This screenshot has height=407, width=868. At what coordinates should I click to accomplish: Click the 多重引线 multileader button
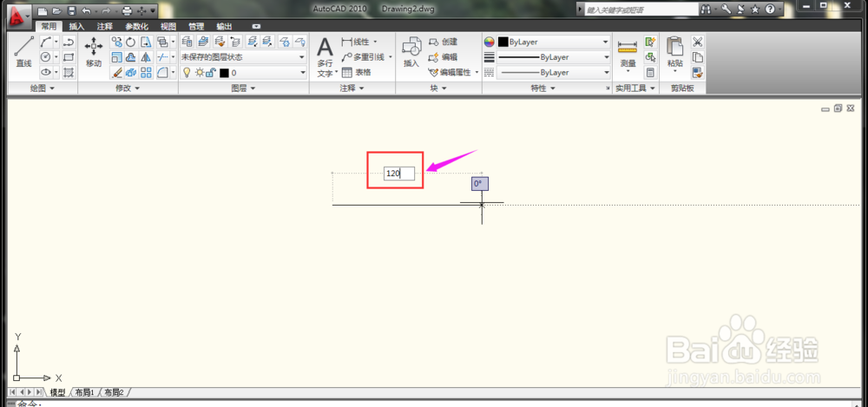pyautogui.click(x=366, y=57)
